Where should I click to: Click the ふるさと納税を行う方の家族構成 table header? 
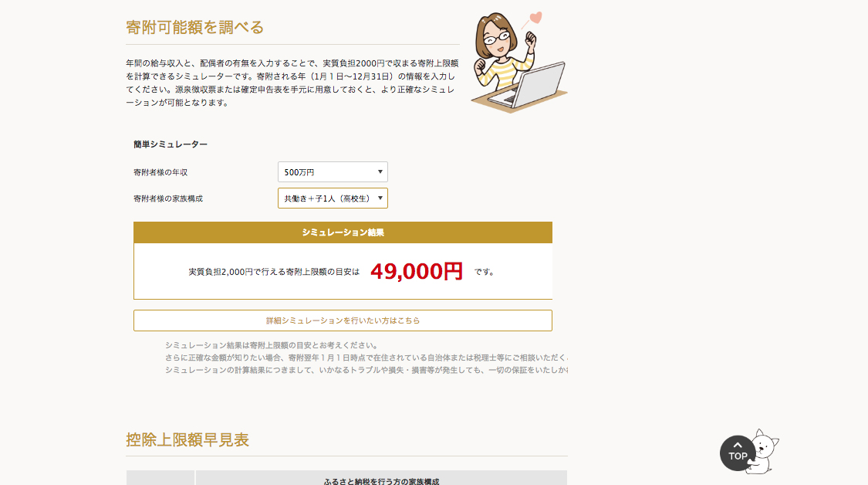[x=381, y=480]
